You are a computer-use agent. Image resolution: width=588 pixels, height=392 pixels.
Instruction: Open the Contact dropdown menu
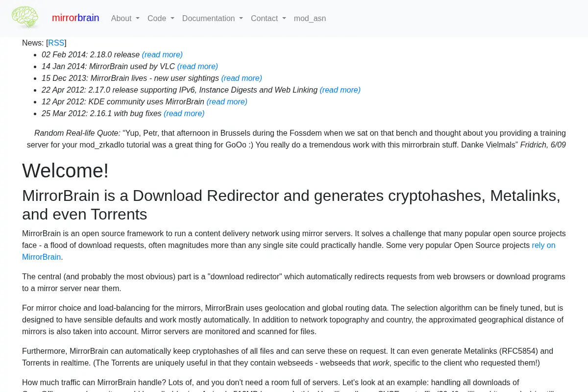click(269, 18)
